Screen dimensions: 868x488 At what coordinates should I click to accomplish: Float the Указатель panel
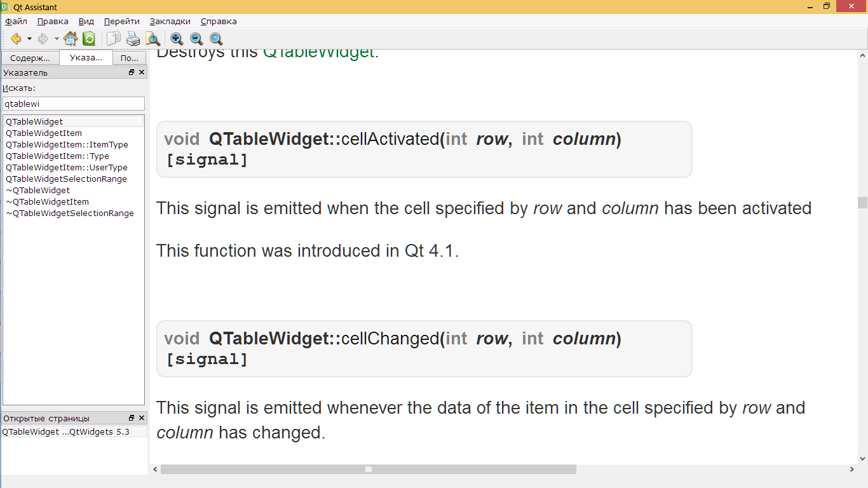[132, 72]
